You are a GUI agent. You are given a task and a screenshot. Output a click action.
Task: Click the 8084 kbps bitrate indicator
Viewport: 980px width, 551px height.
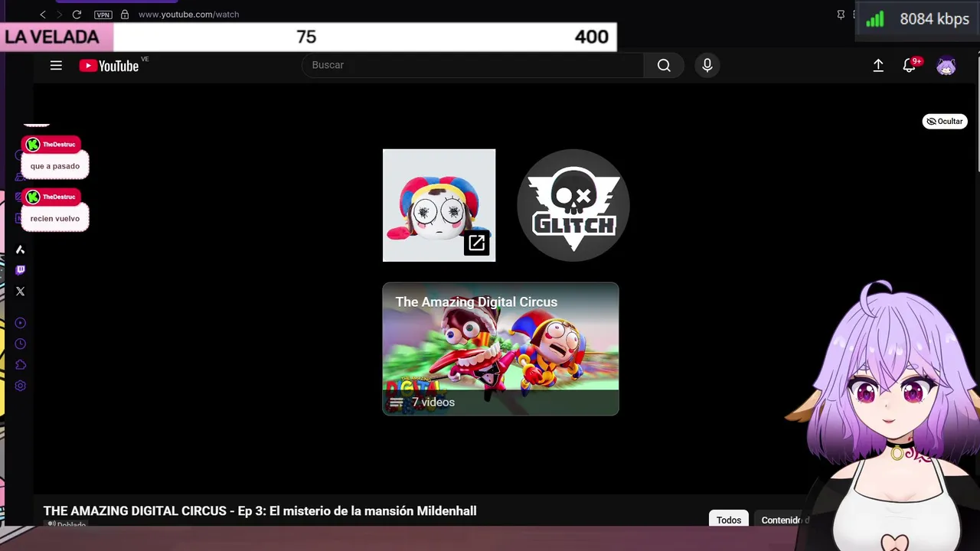pos(935,20)
